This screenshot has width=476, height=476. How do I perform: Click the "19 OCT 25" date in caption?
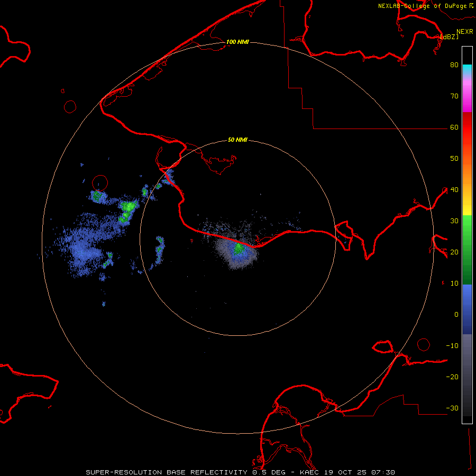click(x=346, y=472)
